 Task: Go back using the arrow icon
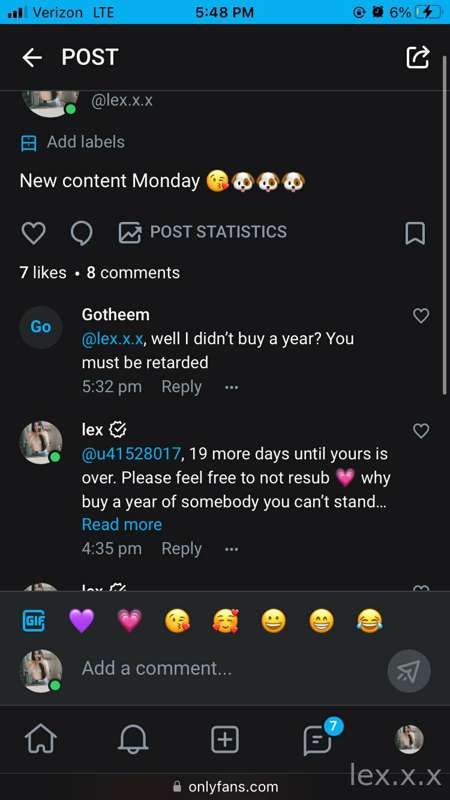click(32, 58)
